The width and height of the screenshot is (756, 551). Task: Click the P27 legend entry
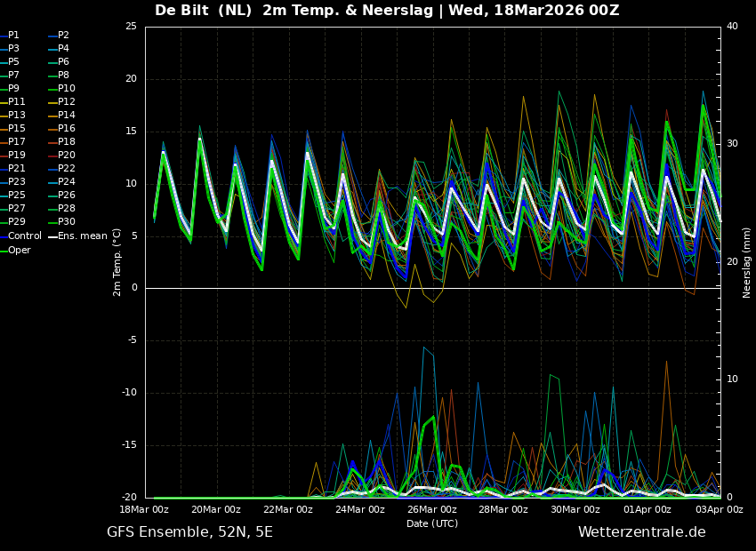tap(17, 210)
